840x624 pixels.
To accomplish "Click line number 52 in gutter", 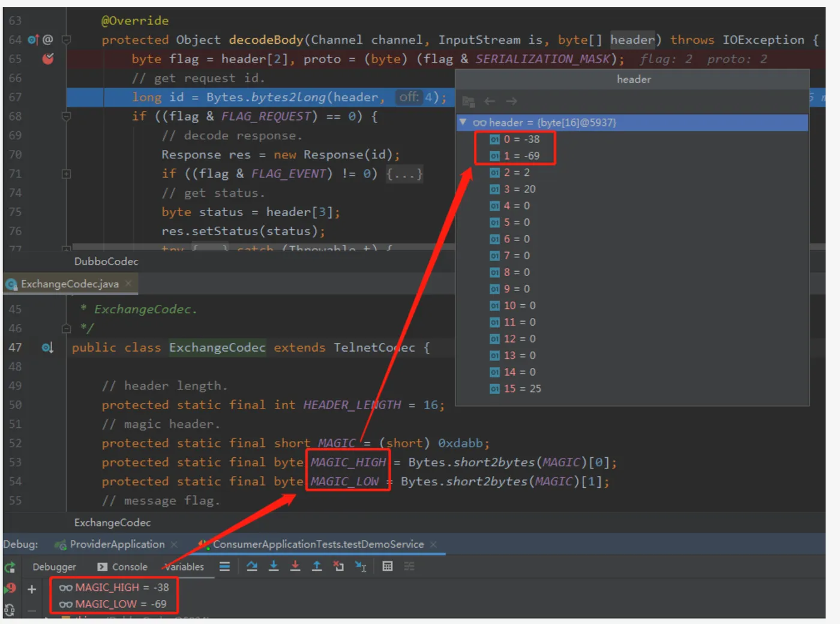I will [x=15, y=443].
